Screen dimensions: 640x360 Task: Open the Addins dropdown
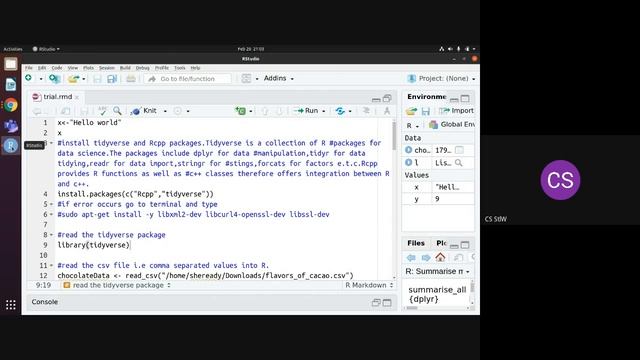point(278,78)
